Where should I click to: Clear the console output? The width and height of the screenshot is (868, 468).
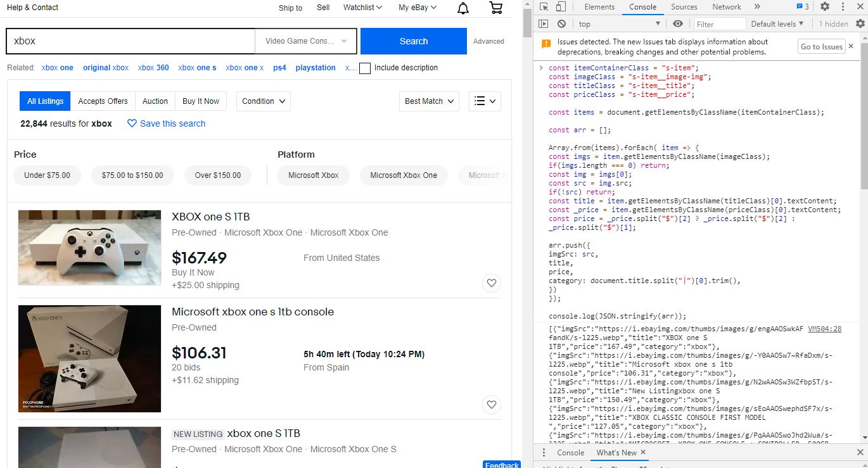point(561,23)
